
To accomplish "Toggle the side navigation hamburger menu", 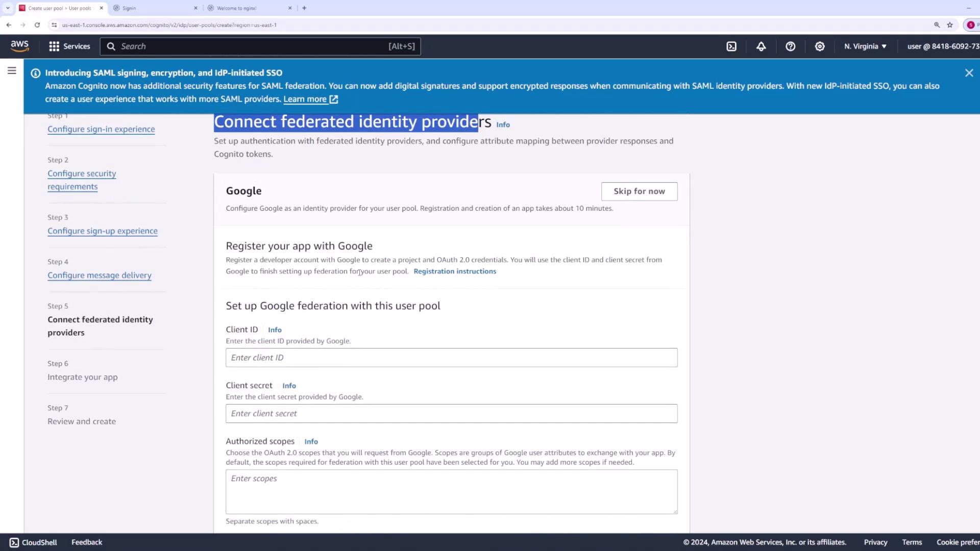I will tap(12, 71).
